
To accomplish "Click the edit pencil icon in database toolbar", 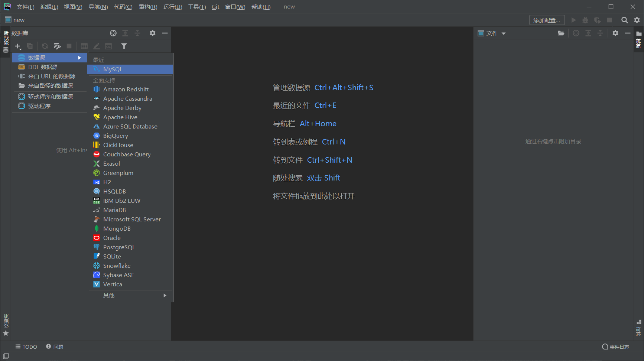I will [x=97, y=46].
